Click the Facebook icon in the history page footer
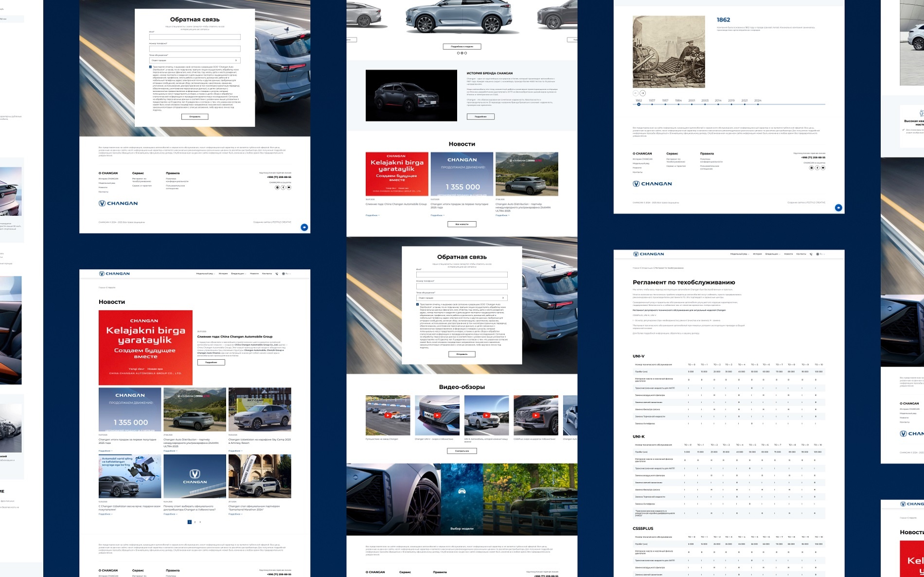This screenshot has height=577, width=924. point(817,168)
